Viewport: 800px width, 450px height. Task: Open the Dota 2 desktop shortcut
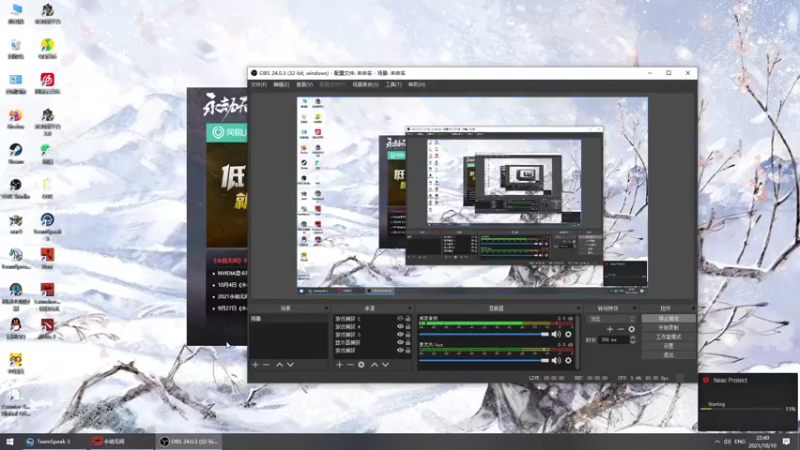point(47,328)
